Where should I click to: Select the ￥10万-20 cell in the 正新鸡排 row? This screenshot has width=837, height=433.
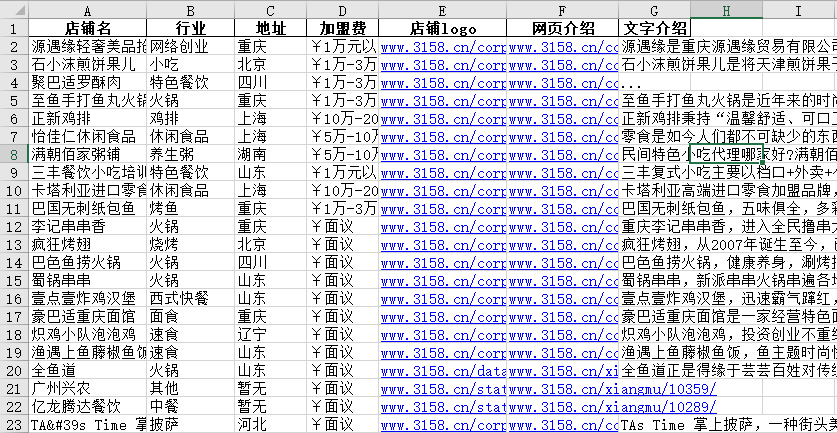pos(343,119)
